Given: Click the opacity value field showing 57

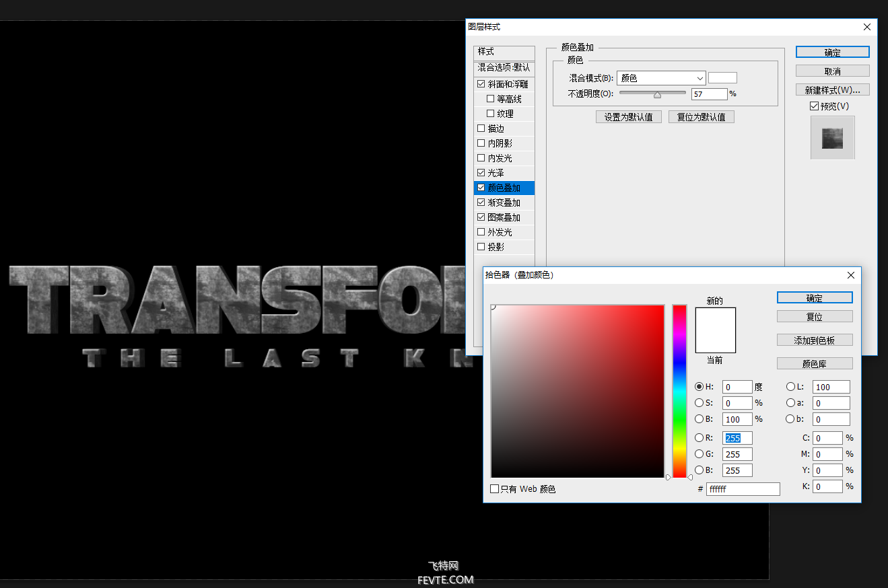Looking at the screenshot, I should click(709, 94).
